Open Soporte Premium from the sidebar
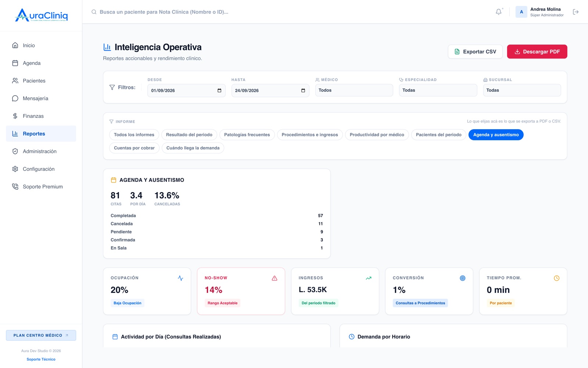588x368 pixels. click(41, 187)
